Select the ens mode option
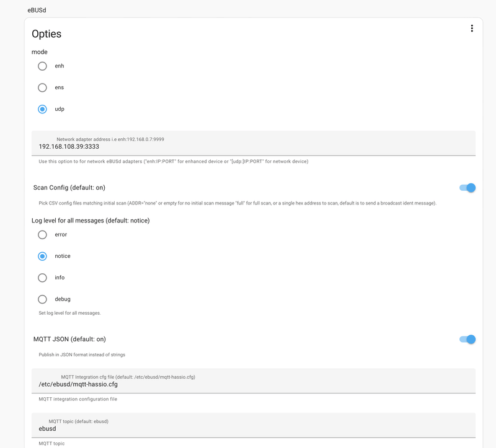This screenshot has width=496, height=448. pyautogui.click(x=42, y=87)
